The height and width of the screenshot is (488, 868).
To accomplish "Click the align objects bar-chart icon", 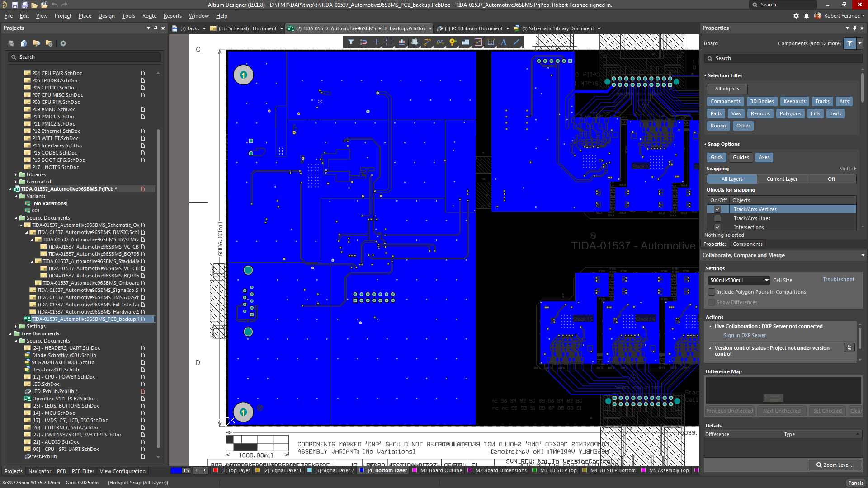I will (x=401, y=42).
